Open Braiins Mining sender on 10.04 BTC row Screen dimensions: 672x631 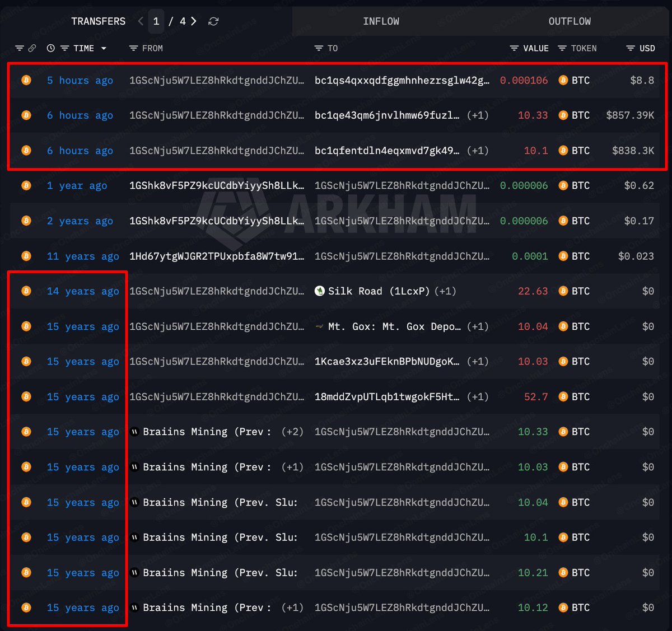(220, 502)
